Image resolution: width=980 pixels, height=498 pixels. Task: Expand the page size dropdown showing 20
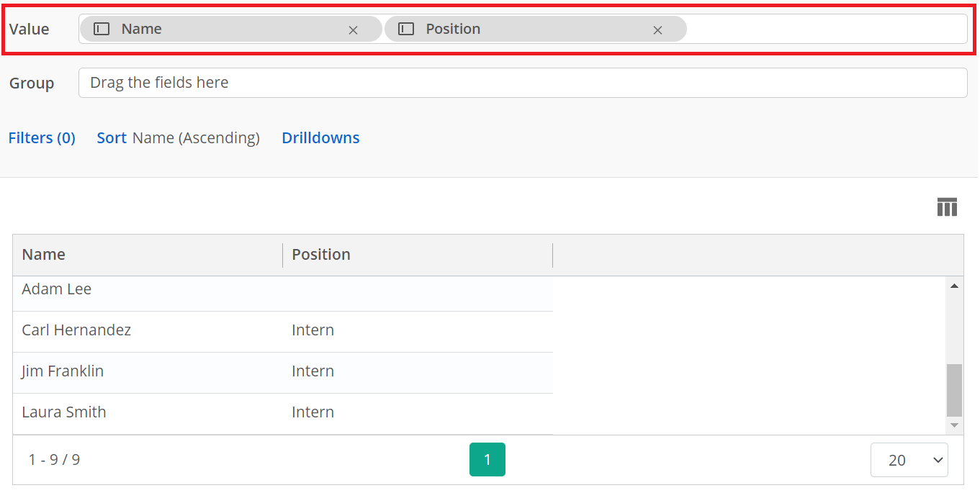909,460
